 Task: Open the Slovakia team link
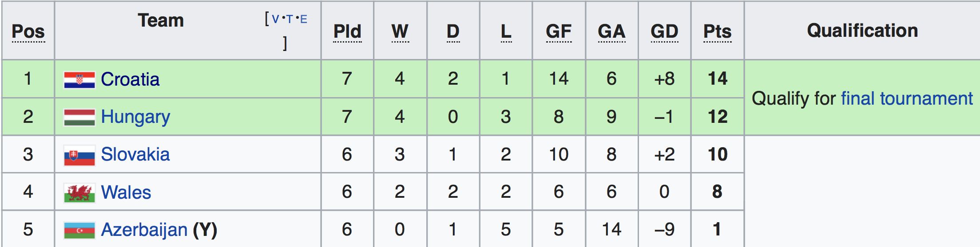(135, 154)
